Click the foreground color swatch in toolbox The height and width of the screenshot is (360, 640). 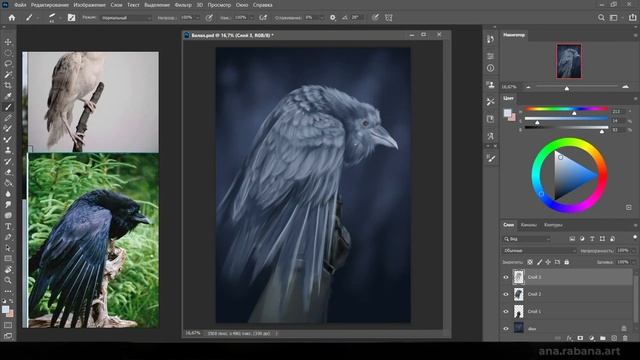(5, 309)
